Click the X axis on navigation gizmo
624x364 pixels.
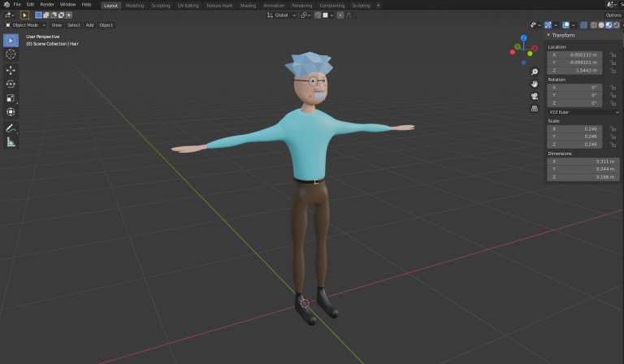tap(535, 48)
